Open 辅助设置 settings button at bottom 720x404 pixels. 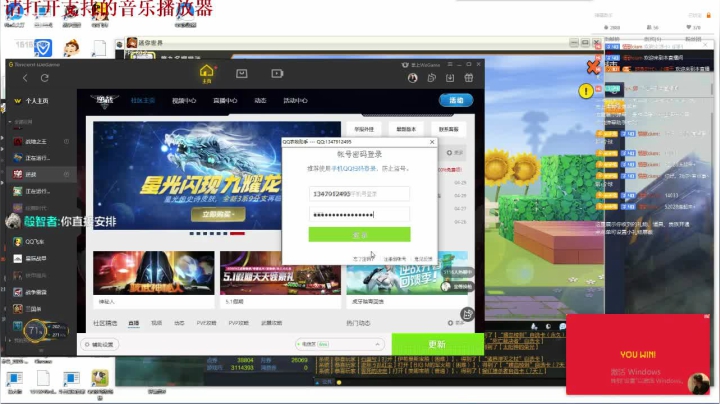point(100,344)
